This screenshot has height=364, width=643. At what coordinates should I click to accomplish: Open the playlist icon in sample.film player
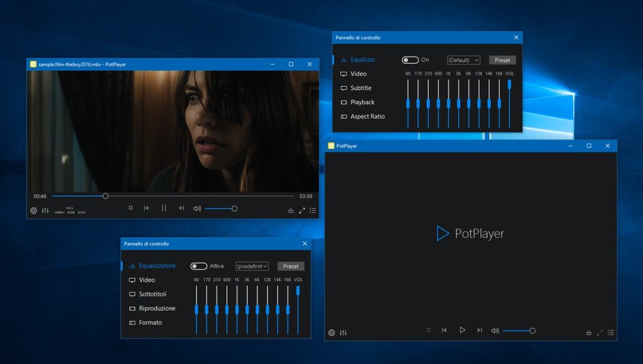coord(313,210)
